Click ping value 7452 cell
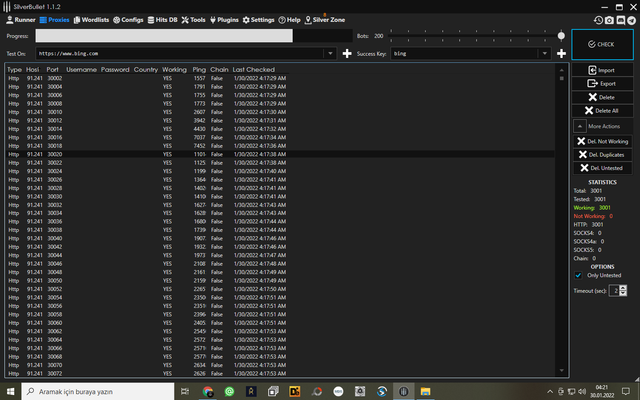 (199, 146)
